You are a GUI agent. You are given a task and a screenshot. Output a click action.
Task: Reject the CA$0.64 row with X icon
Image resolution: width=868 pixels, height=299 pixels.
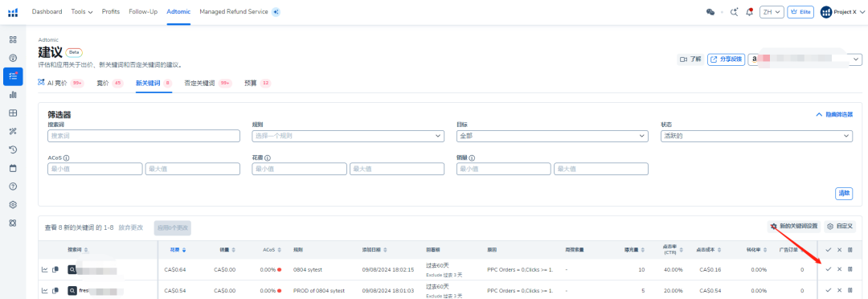pos(839,269)
